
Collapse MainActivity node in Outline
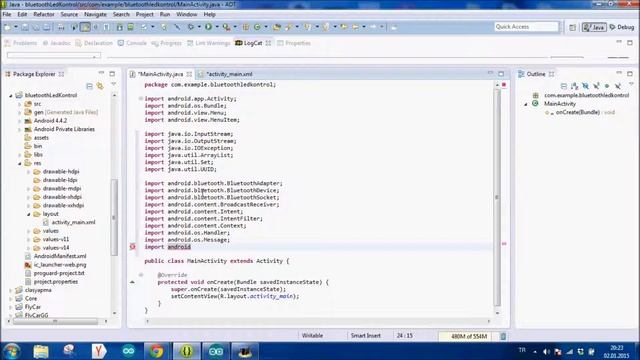click(525, 104)
